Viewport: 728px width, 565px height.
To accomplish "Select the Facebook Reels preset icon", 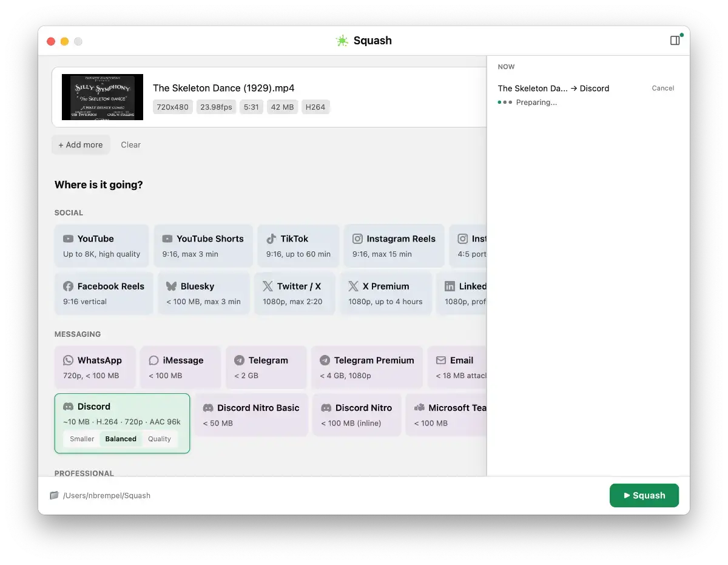I will click(x=69, y=286).
